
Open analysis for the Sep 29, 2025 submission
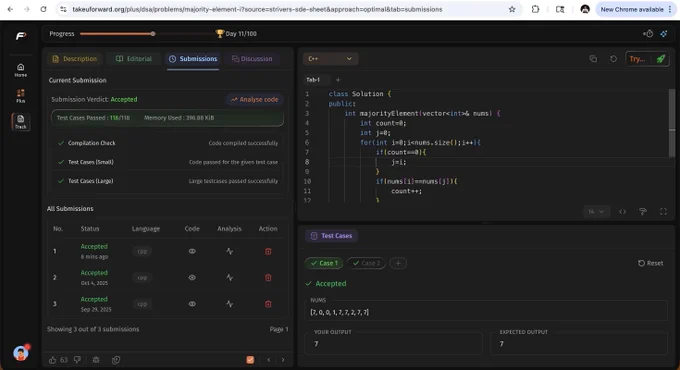point(229,304)
